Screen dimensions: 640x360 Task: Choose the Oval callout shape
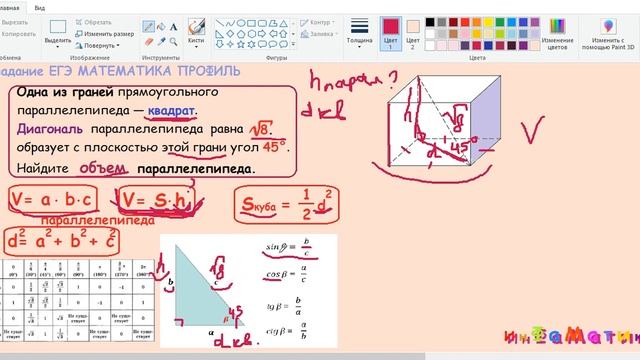(273, 44)
